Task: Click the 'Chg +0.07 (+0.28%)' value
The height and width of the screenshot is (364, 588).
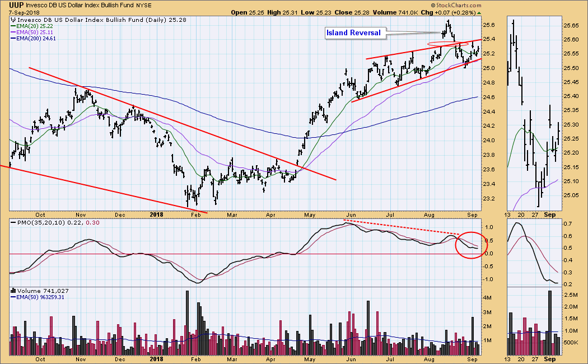Action: tap(448, 12)
